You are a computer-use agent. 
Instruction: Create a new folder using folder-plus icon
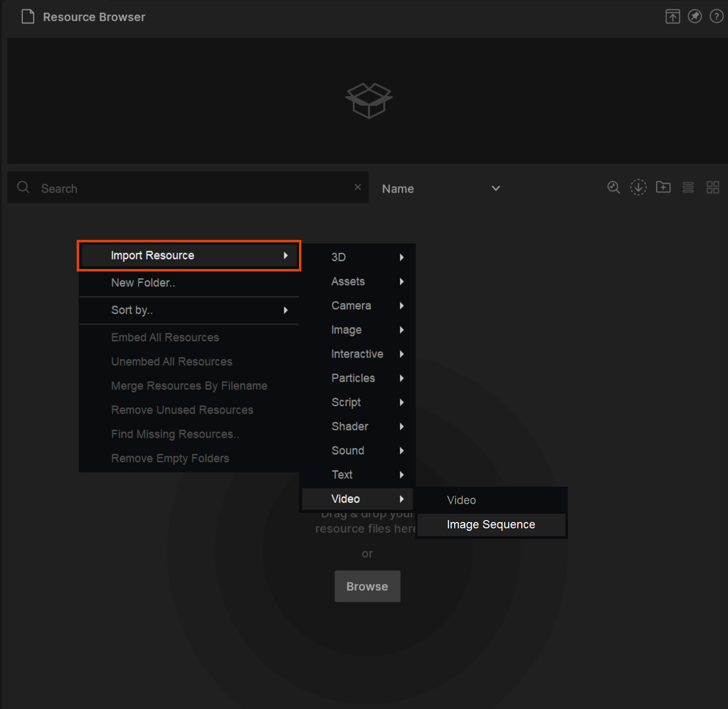point(663,187)
